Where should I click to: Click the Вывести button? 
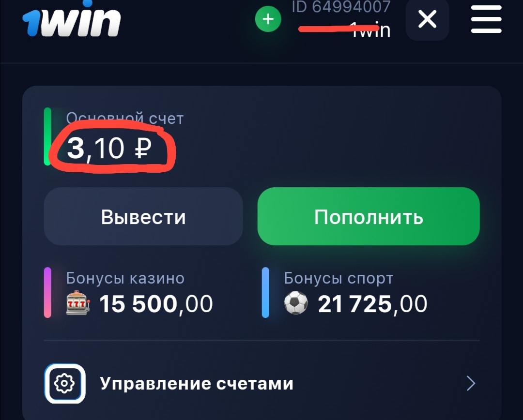click(143, 216)
